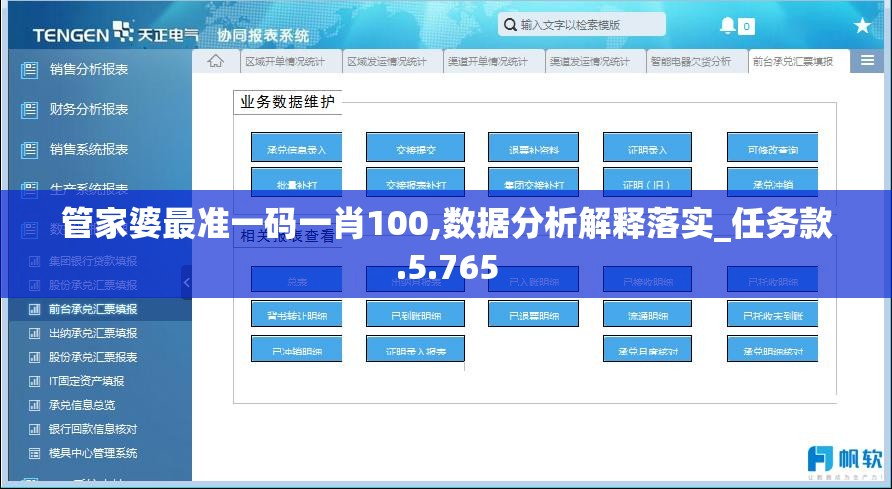Click the 可修改查询 button
892x489 pixels.
pos(773,147)
